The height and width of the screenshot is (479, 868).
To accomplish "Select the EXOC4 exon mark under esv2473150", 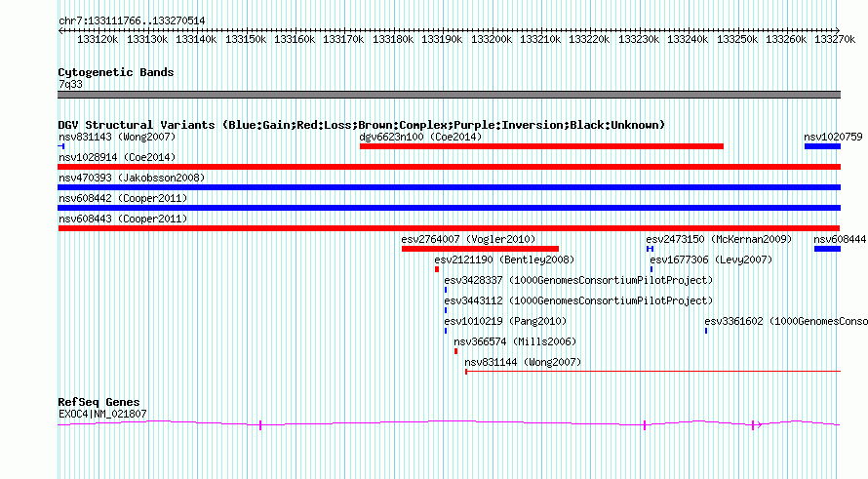I will point(645,425).
